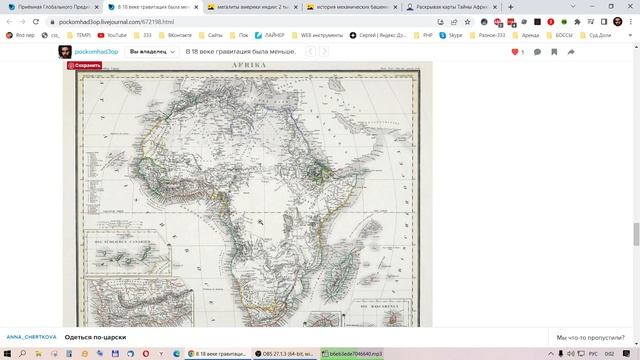
Task: Open the Skype bookmark
Action: click(451, 36)
